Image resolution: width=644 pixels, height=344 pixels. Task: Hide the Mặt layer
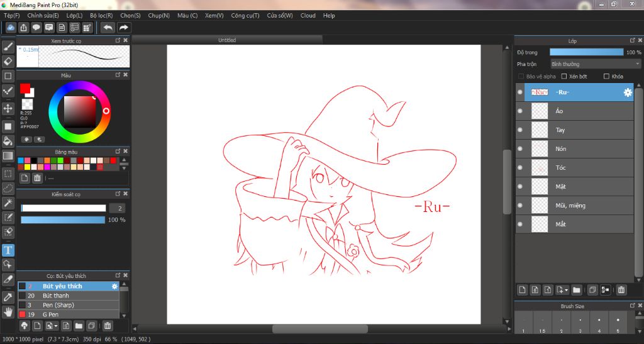click(520, 186)
